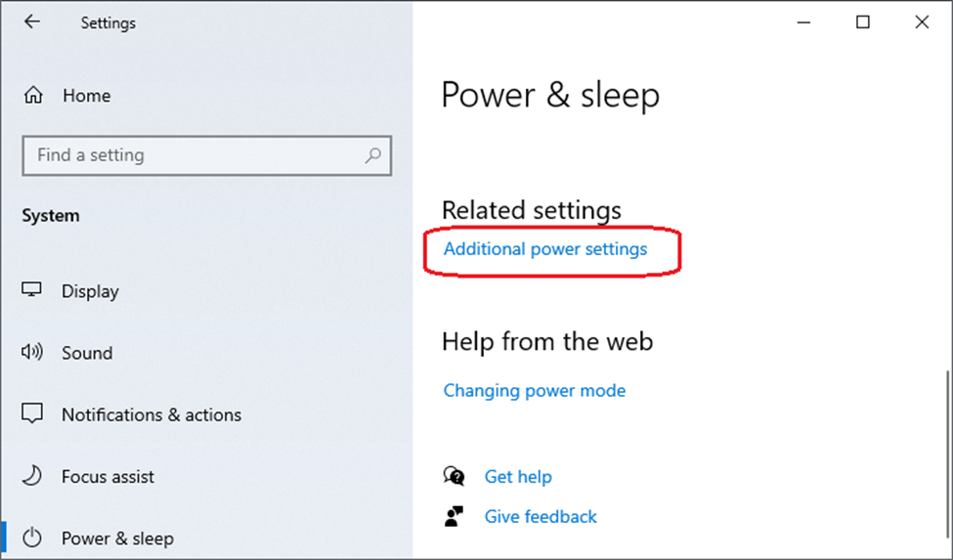
Task: Click the Get help chat icon
Action: [454, 476]
